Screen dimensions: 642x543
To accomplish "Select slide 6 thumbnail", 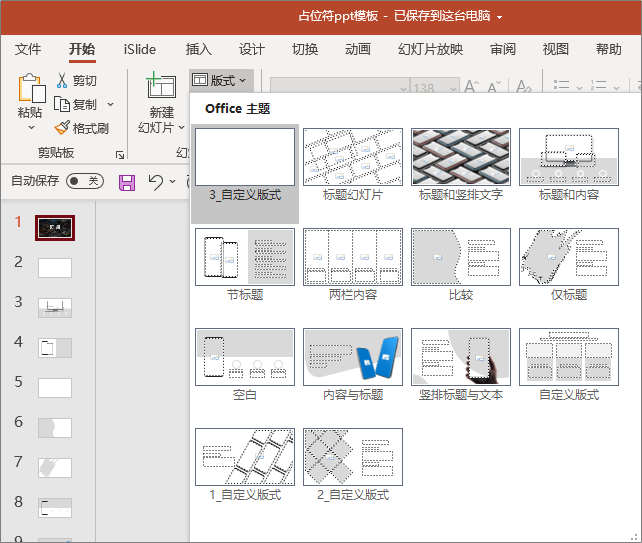I will pyautogui.click(x=55, y=428).
